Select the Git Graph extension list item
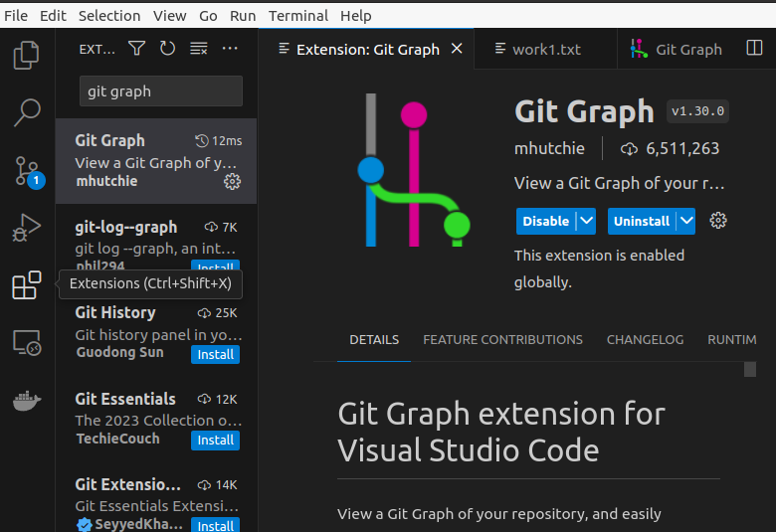Viewport: 776px width, 532px height. tap(156, 161)
